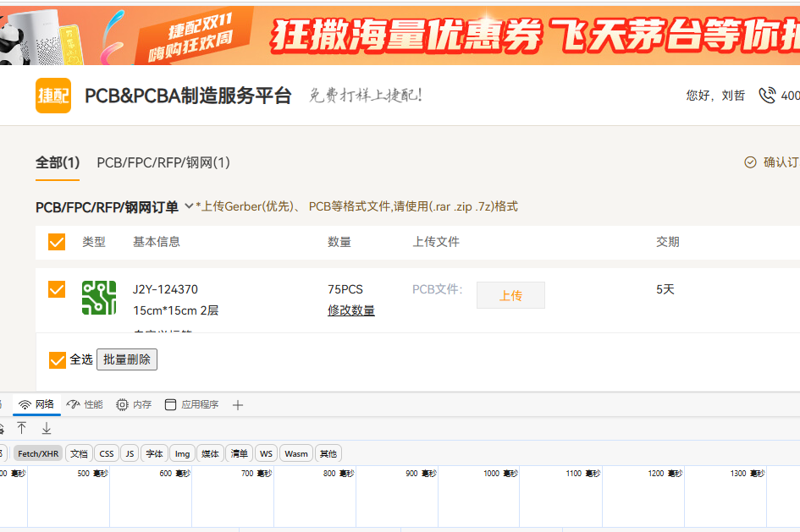Toggle the header select-all checkbox beside 类型
Viewport: 800px width, 532px height.
tap(57, 242)
